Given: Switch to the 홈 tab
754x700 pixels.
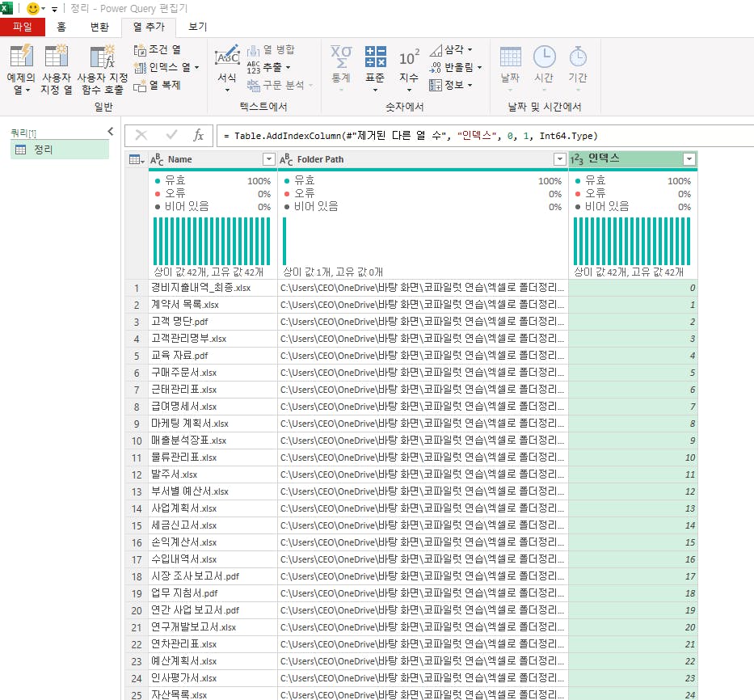Looking at the screenshot, I should click(61, 27).
